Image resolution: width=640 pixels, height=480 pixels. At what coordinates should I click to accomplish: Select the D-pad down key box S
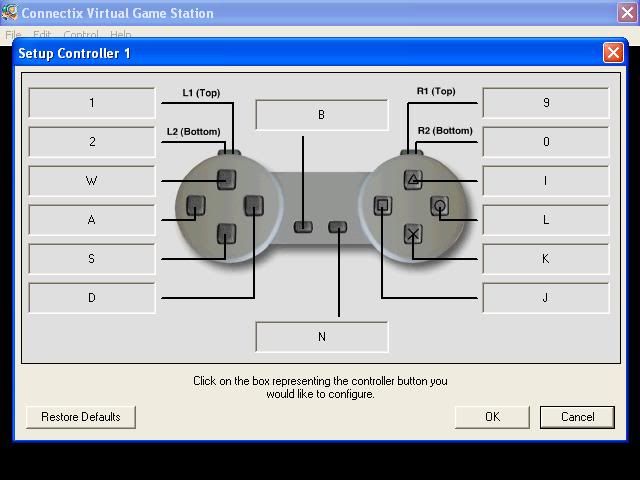coord(92,259)
